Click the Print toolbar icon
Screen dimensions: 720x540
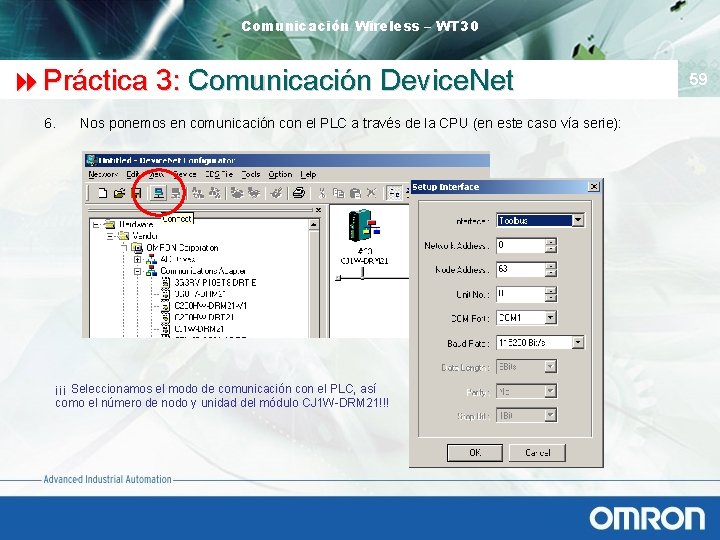pos(299,193)
